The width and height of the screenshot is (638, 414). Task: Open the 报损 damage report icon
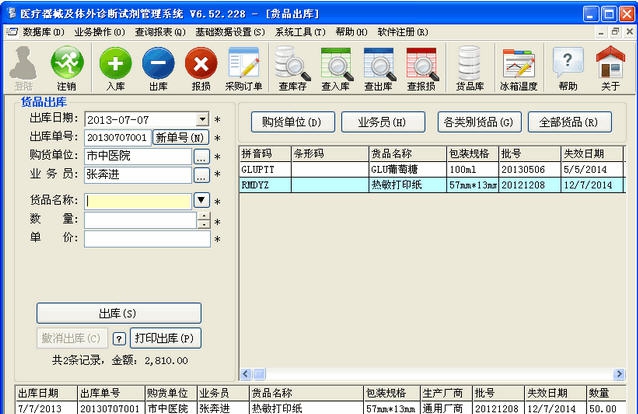pos(201,68)
